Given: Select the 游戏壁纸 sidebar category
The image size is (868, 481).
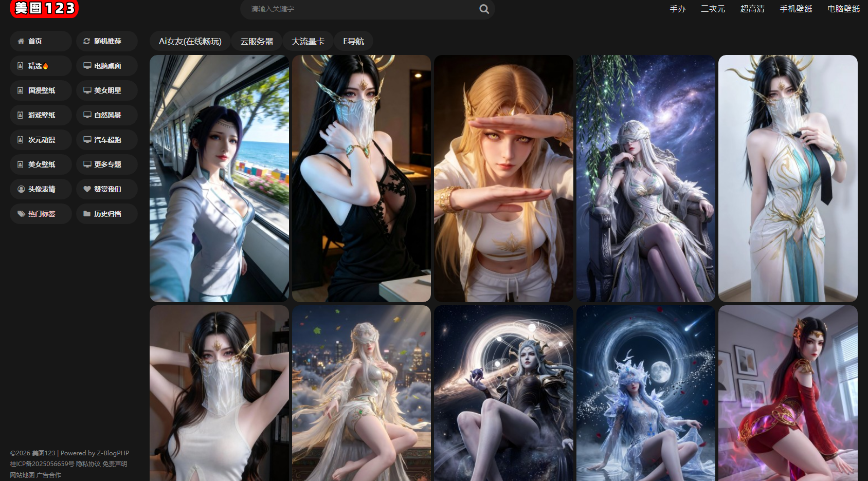Looking at the screenshot, I should tap(41, 115).
